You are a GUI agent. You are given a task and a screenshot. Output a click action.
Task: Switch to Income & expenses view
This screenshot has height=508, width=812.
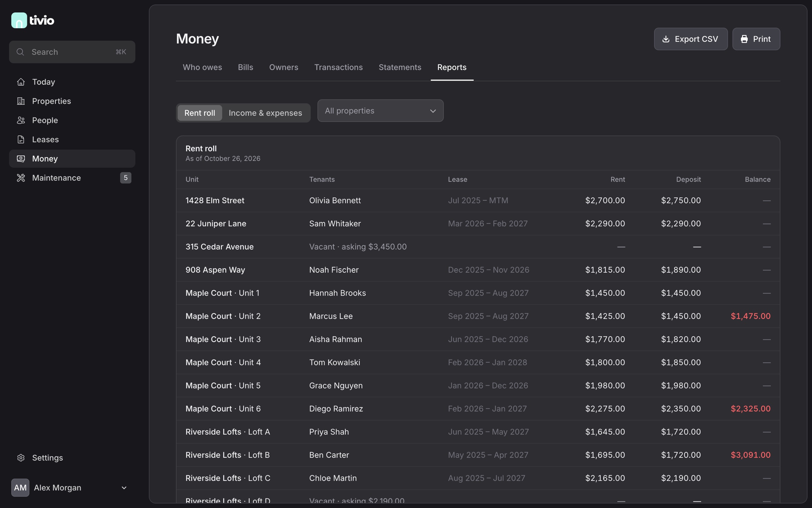click(x=265, y=113)
